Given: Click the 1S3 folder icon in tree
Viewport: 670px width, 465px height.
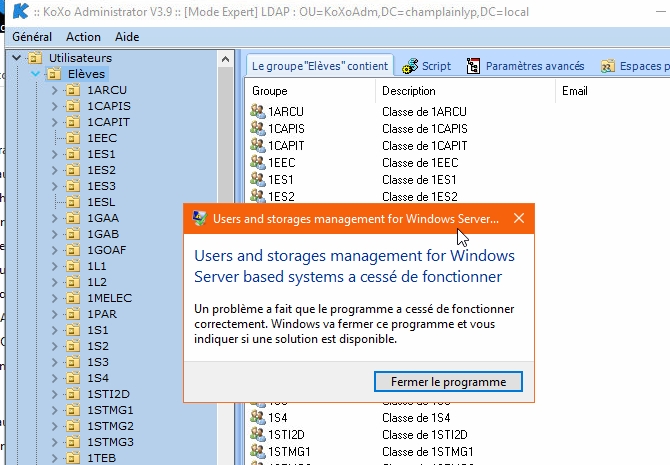Looking at the screenshot, I should tap(73, 362).
